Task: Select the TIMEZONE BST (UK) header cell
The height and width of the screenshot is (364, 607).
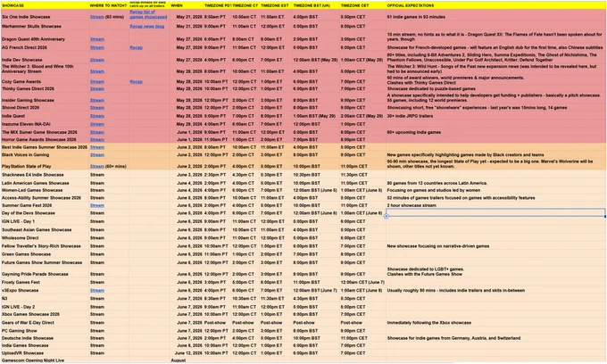Action: 316,5
